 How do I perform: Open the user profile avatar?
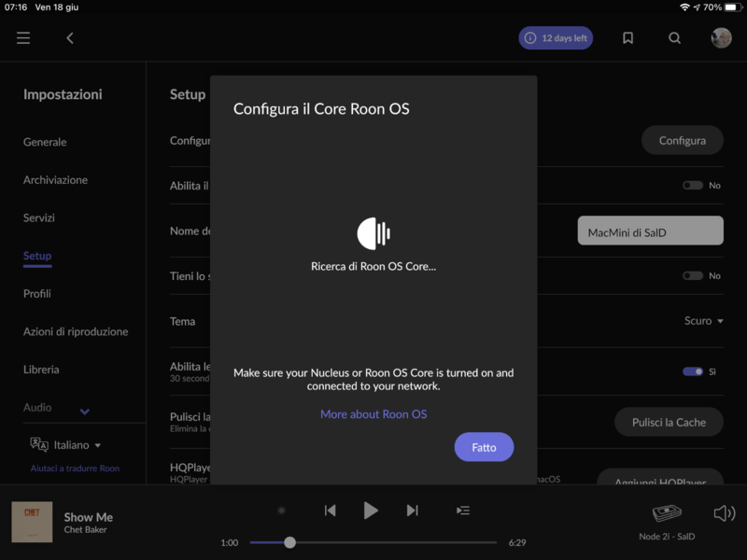[x=721, y=38]
